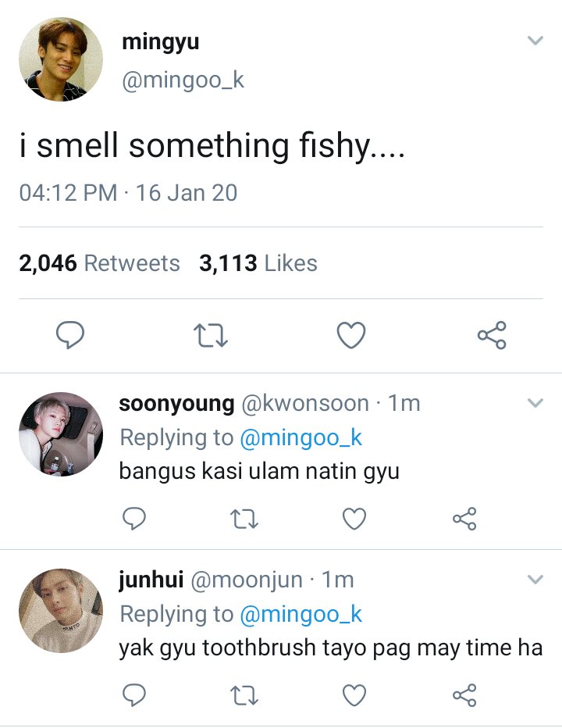The width and height of the screenshot is (562, 728).
Task: Open options chevron on mingyu's tweet
Action: pyautogui.click(x=535, y=41)
